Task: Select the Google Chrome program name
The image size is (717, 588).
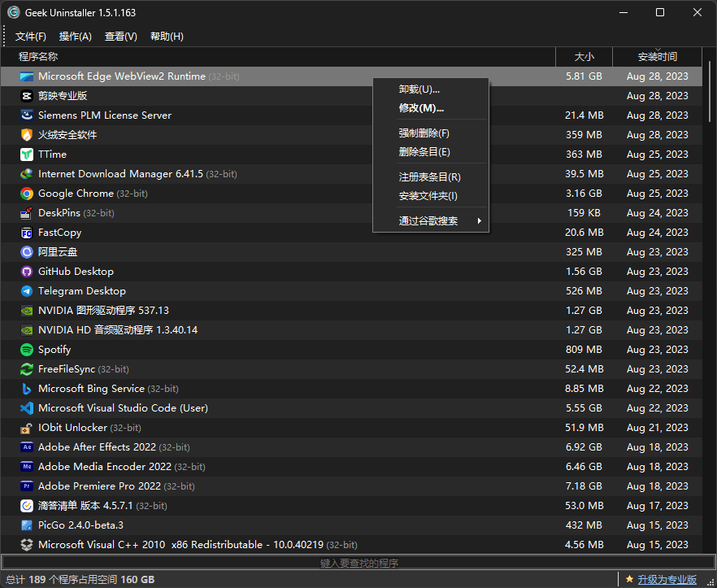Action: coord(76,194)
